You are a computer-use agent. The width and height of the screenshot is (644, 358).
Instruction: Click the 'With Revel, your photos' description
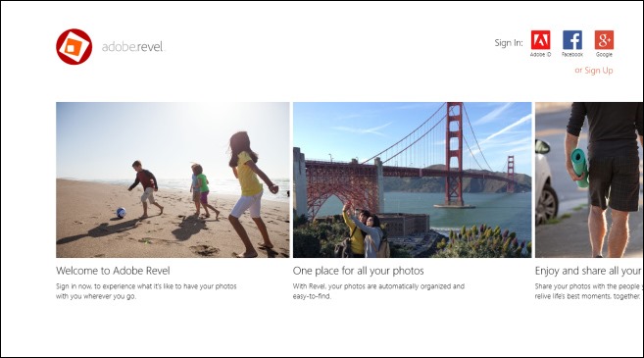click(x=378, y=291)
